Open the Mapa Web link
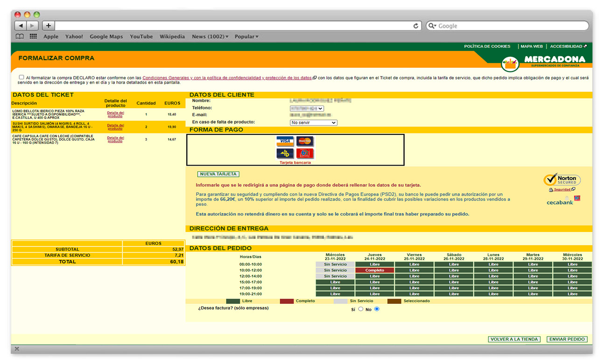Screen dimensions: 605x364 coord(532,46)
